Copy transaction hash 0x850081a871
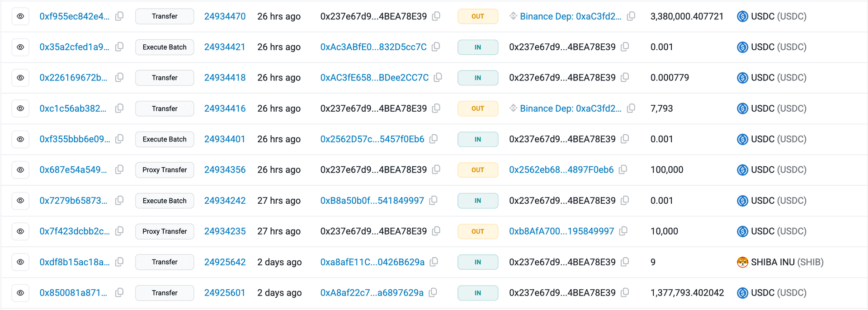This screenshot has height=310, width=868. pyautogui.click(x=119, y=293)
